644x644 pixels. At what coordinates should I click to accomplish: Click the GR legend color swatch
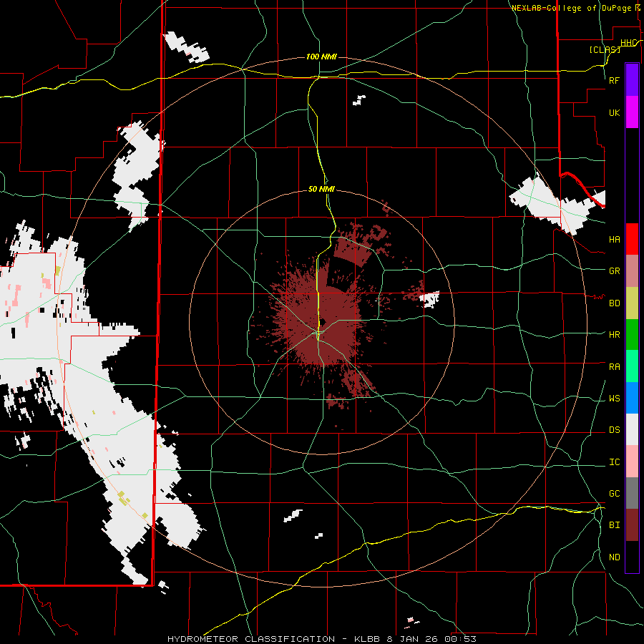(632, 271)
